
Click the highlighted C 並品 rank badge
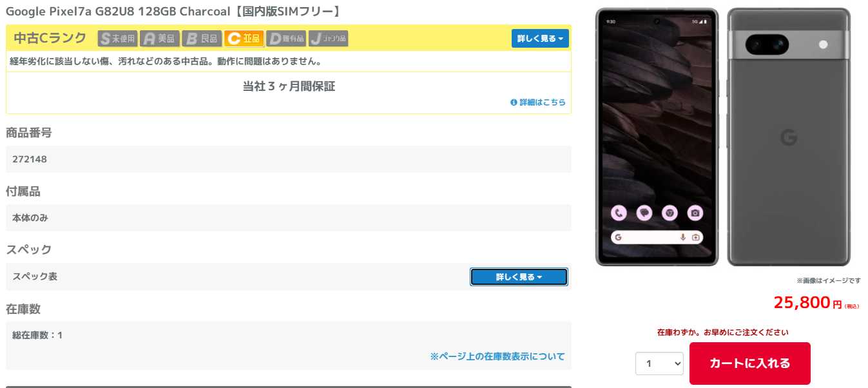244,39
